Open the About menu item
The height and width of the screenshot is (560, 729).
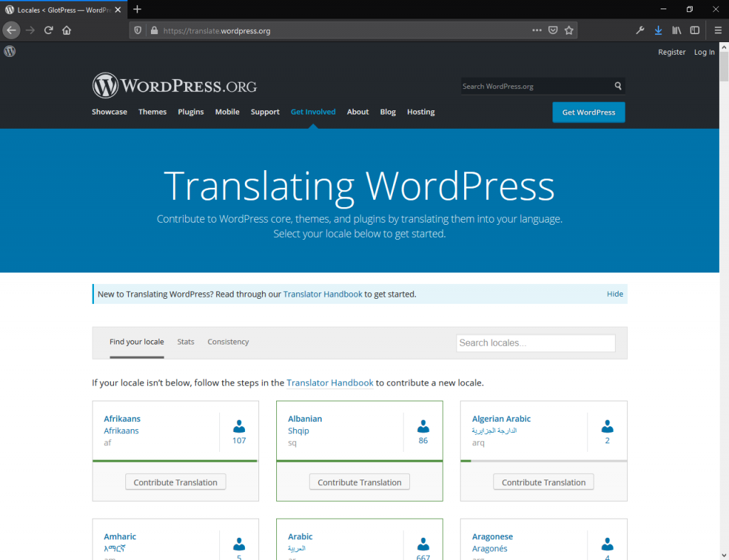tap(357, 112)
